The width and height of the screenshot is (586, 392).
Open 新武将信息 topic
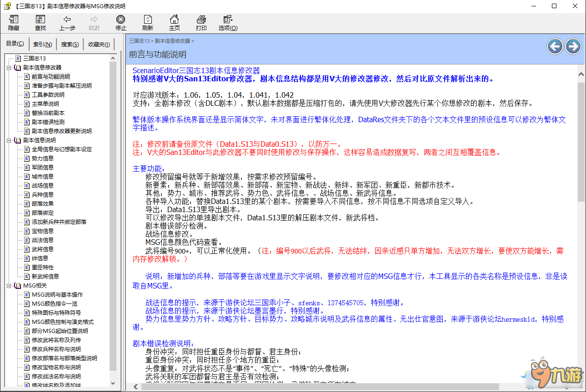click(45, 277)
